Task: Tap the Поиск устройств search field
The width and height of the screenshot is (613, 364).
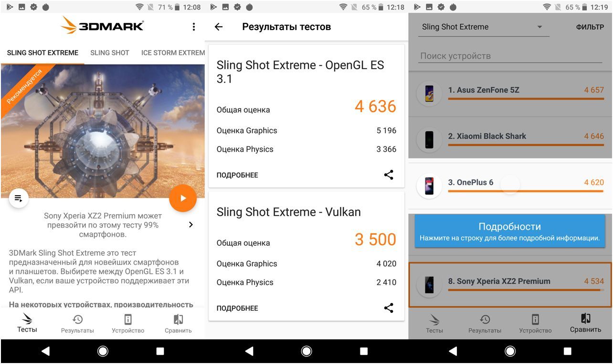Action: pos(510,56)
